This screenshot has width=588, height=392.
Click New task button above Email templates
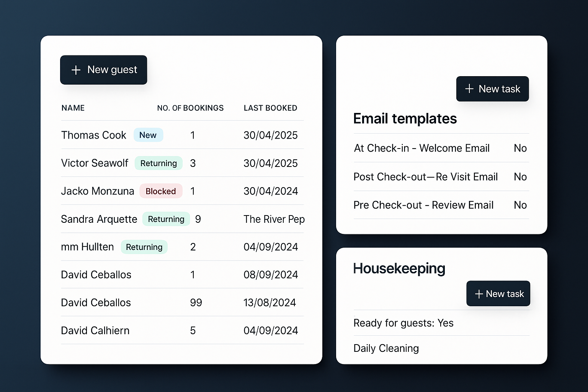tap(492, 89)
